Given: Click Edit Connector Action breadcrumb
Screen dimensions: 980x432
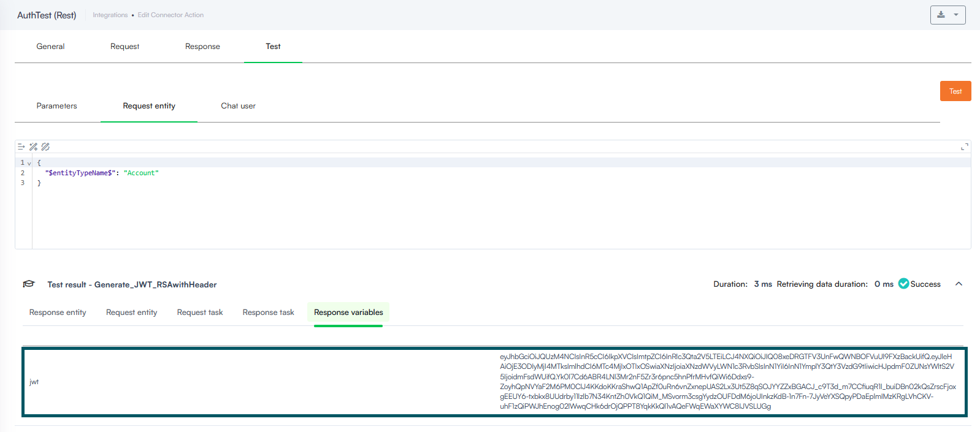Looking at the screenshot, I should coord(170,15).
